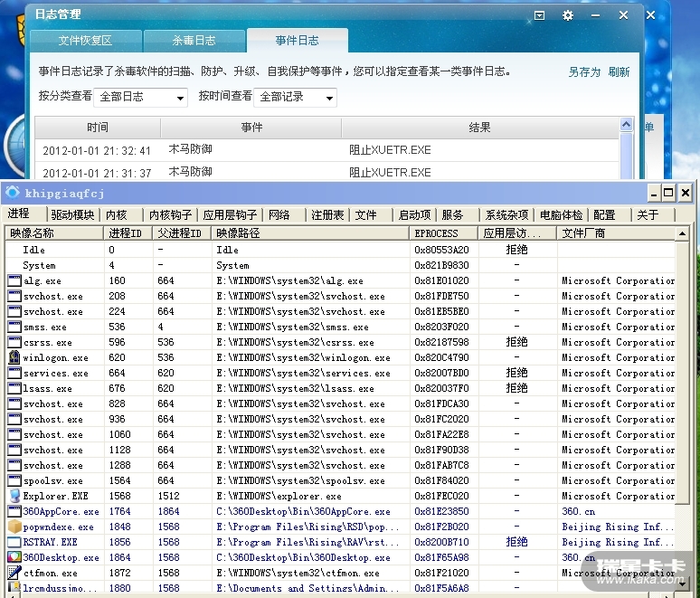Click 360AppCore.exe process icon

pos(14,511)
